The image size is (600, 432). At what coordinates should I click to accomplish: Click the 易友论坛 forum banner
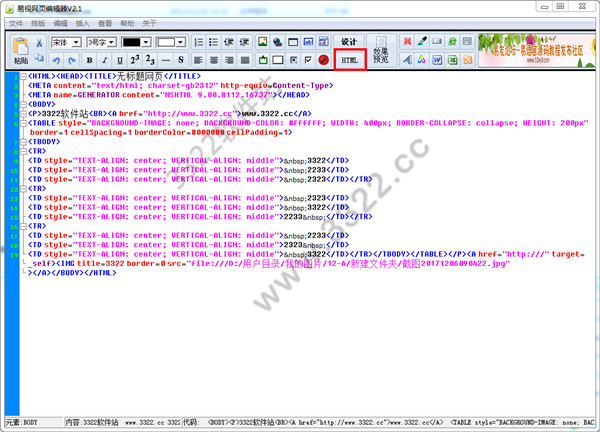pos(536,51)
